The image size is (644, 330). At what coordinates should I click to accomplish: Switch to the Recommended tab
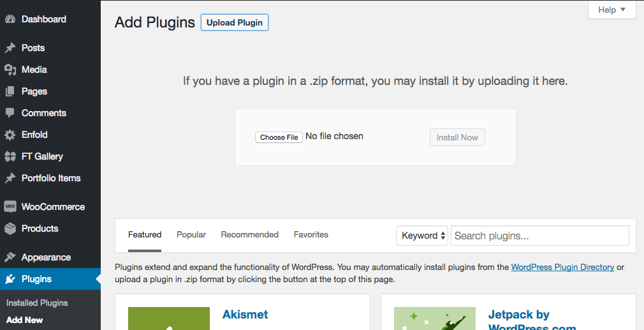click(250, 235)
